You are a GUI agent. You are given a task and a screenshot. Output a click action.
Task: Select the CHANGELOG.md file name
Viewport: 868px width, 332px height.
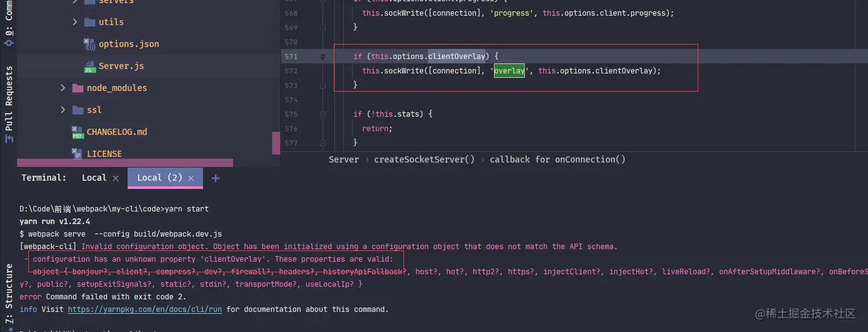(117, 132)
